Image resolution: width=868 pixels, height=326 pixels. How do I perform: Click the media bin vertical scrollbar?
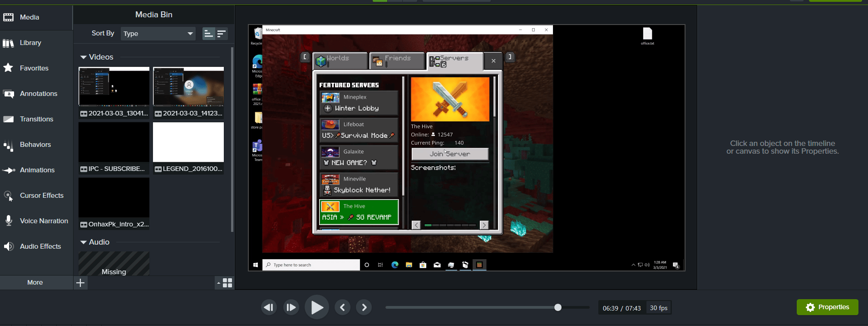pos(232,139)
